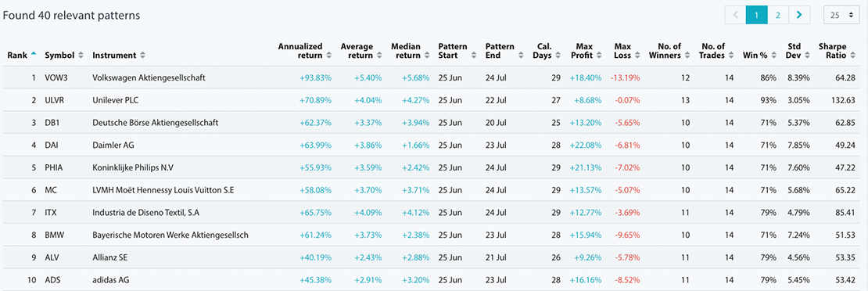Select current page 1 button
Viewport: 868px width, 291px height.
click(x=756, y=15)
